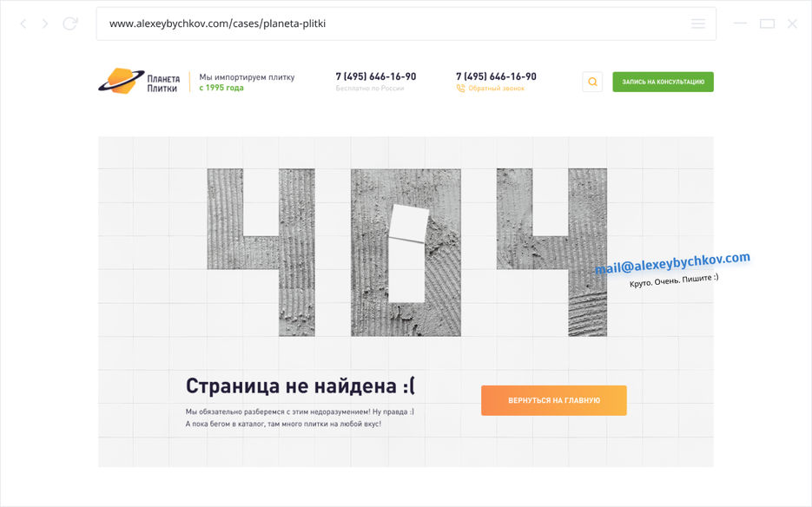This screenshot has height=507, width=812.
Task: Open the mail@alexeybychkov.com email link
Action: [672, 263]
